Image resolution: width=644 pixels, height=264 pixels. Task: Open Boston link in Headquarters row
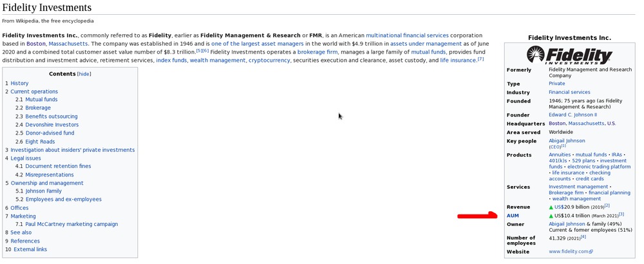pyautogui.click(x=557, y=123)
